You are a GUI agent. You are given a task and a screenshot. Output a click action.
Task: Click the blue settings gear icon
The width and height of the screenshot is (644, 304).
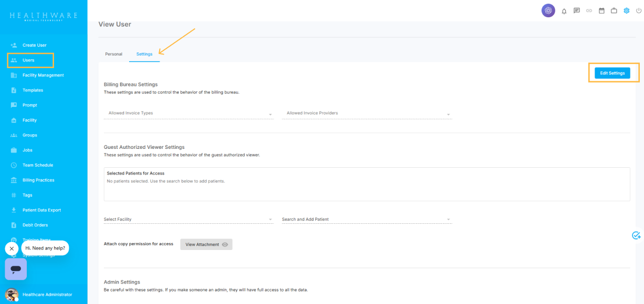(x=626, y=10)
